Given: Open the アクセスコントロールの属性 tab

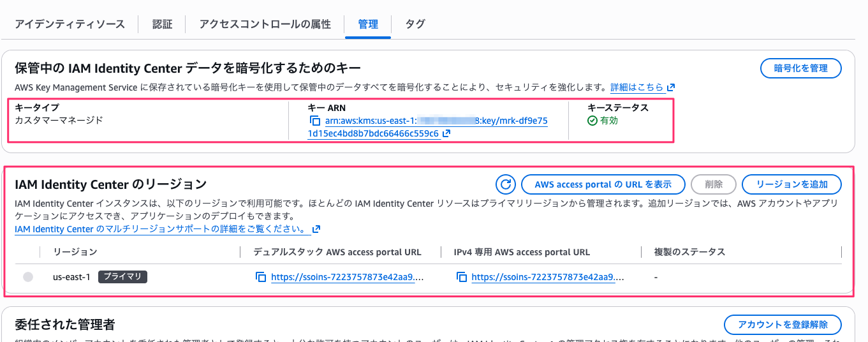Looking at the screenshot, I should click(265, 24).
